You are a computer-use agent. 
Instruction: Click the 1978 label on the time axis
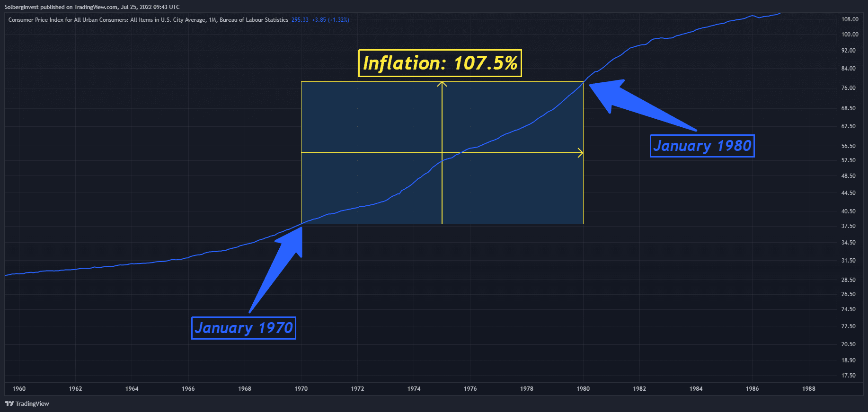(x=527, y=389)
